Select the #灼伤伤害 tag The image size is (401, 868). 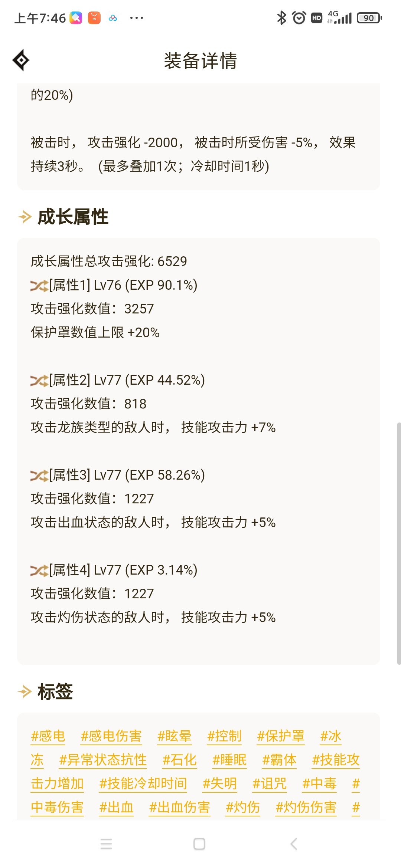pyautogui.click(x=306, y=807)
